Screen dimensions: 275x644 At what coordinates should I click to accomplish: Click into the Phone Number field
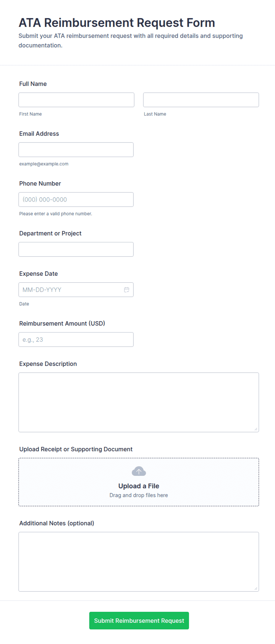tap(76, 199)
